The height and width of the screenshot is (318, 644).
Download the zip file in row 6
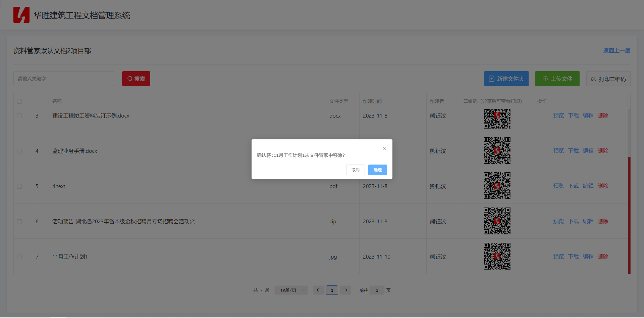pos(574,221)
